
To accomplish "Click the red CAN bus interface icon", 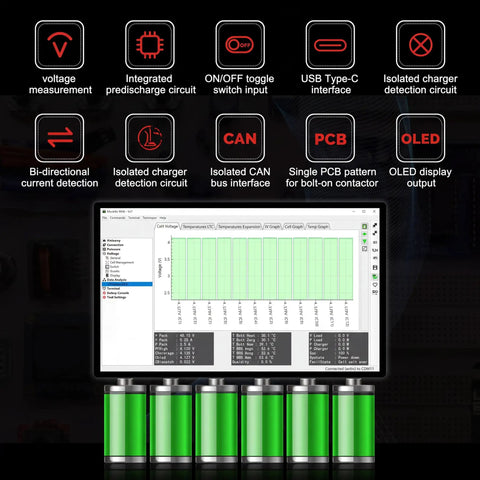I will tap(240, 138).
